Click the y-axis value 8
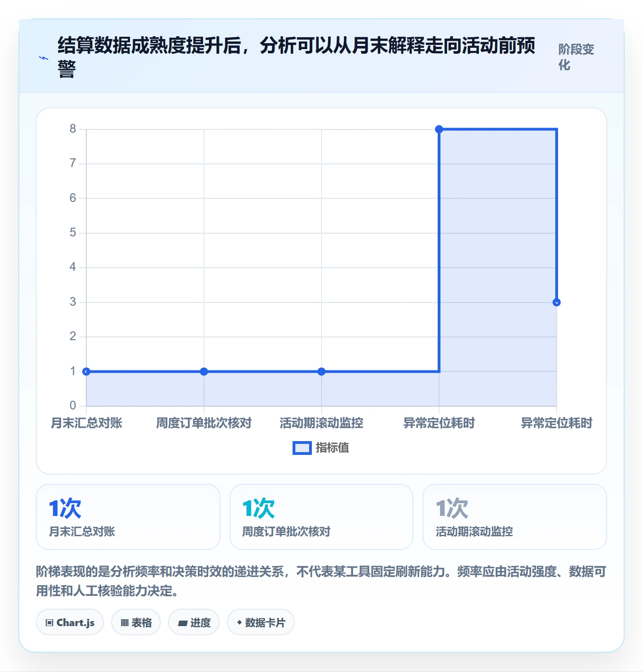 pyautogui.click(x=73, y=129)
